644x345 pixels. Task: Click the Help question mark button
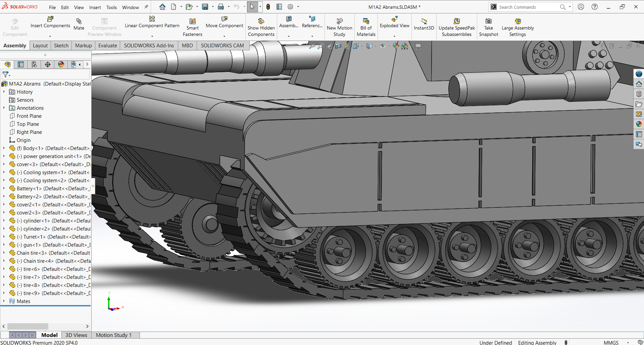tap(595, 7)
